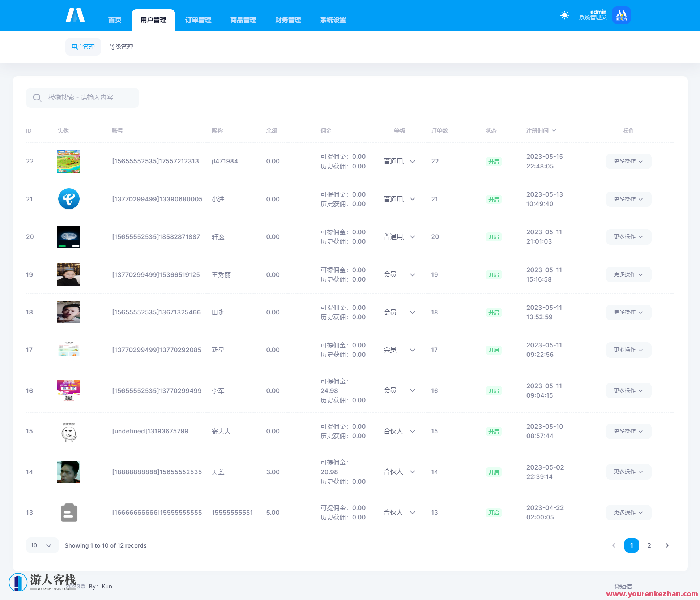Open the page size 10 dropdown
The height and width of the screenshot is (600, 700).
click(x=42, y=545)
